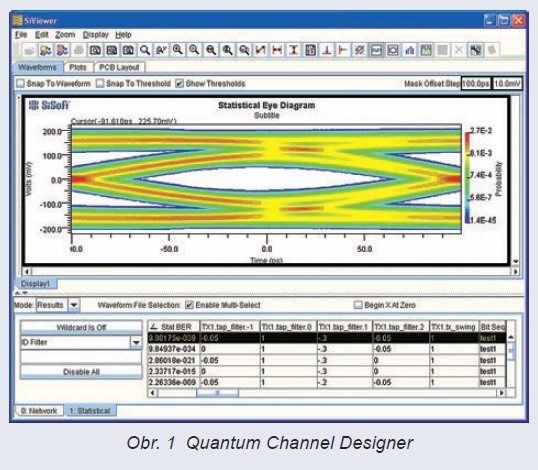Click the red diagonal fit-axes icon
Viewport: 538px width, 470px height.
pos(260,50)
